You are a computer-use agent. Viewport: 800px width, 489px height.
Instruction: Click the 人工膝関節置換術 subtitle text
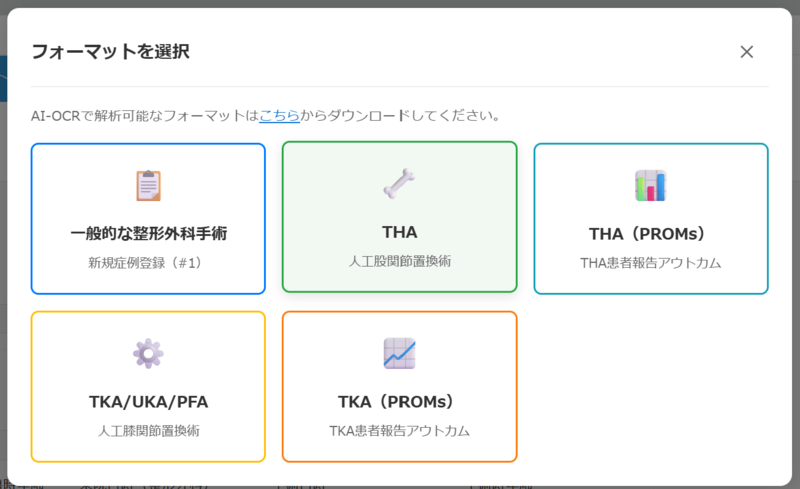coord(148,431)
